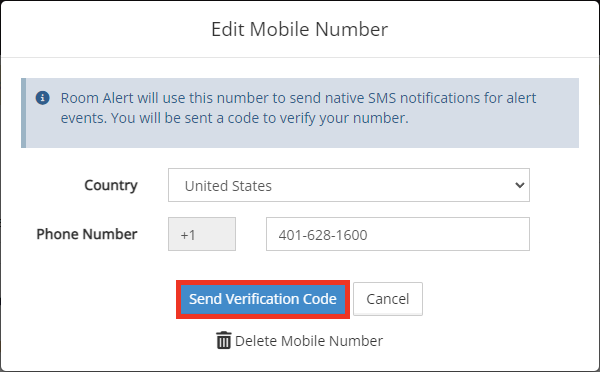Select the United States text in Country box

[228, 186]
